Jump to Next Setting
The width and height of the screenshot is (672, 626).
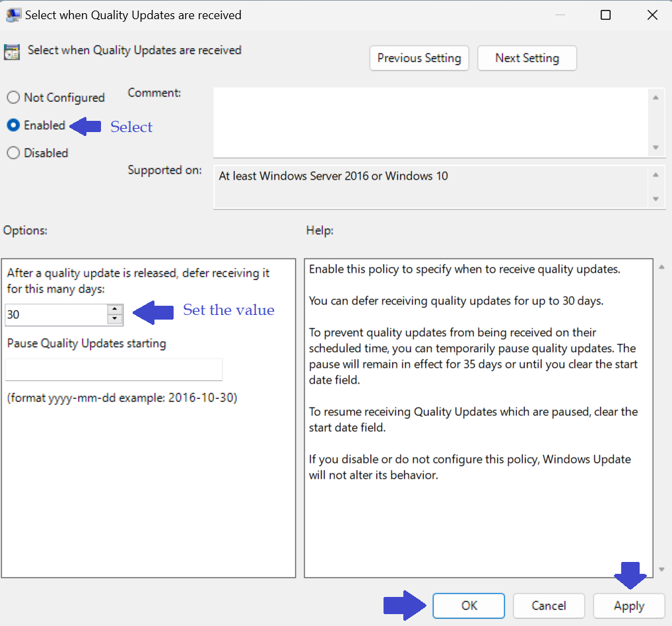pos(527,58)
